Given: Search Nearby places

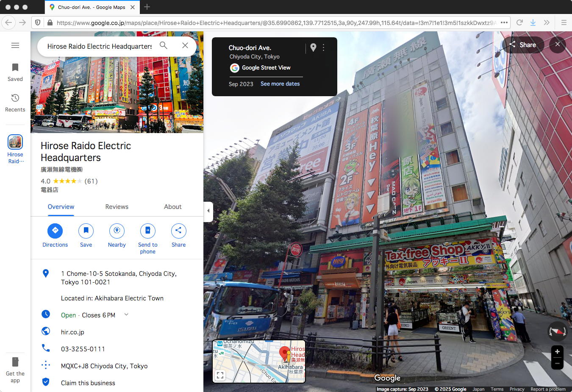Looking at the screenshot, I should (x=117, y=235).
